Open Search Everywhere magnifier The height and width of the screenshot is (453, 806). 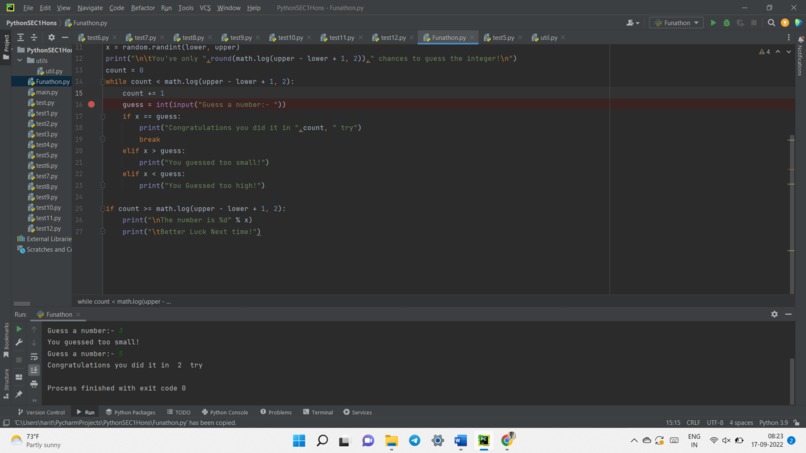[x=771, y=23]
